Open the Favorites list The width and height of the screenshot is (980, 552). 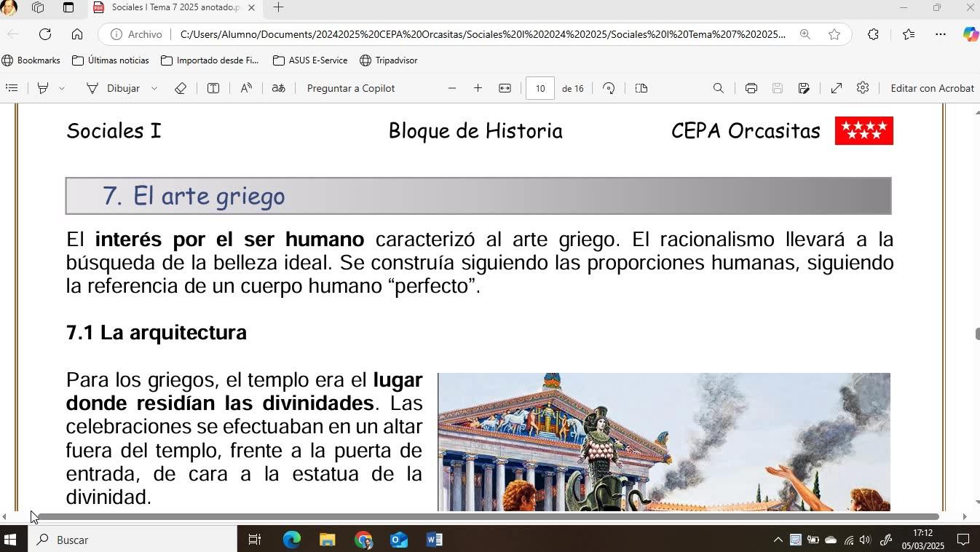coord(909,34)
